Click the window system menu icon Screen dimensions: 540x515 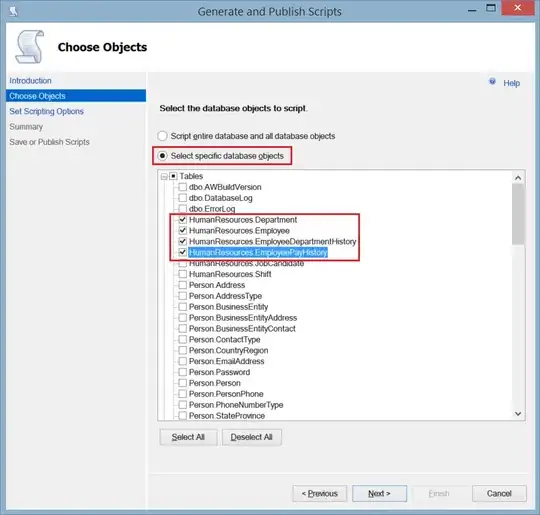pyautogui.click(x=13, y=11)
